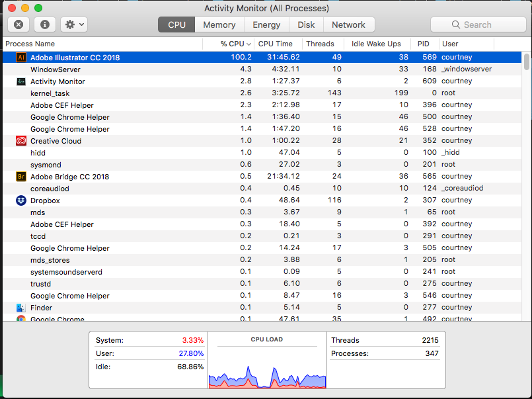Click the _windowserver user cell
This screenshot has width=532, height=399.
[467, 69]
